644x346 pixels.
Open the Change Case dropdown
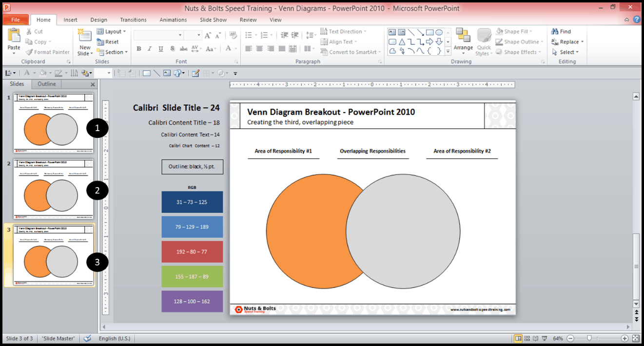(211, 49)
